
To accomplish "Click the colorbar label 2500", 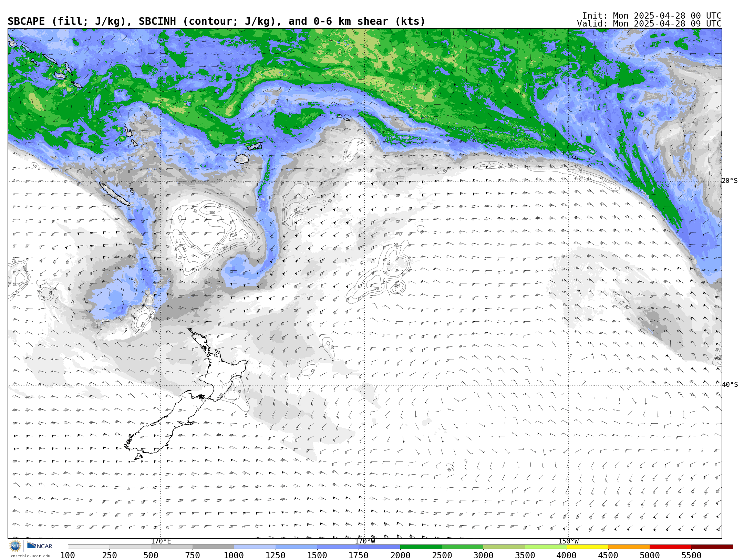I will pos(442,555).
